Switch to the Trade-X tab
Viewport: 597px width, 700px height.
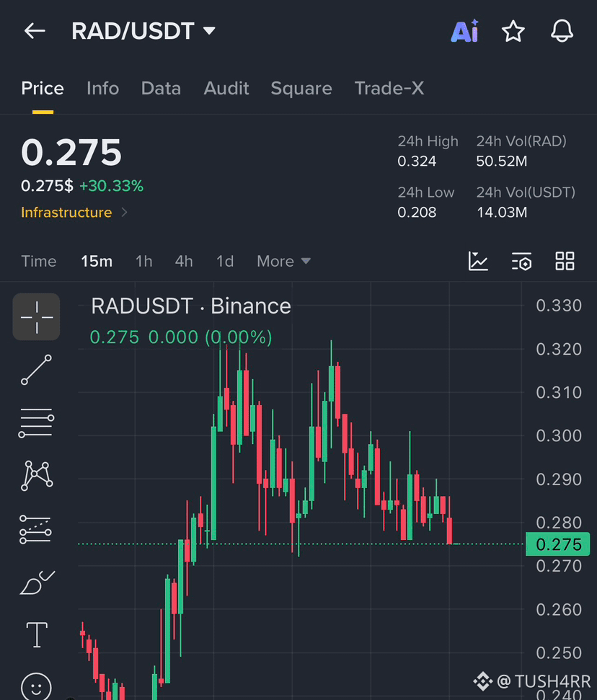(389, 89)
